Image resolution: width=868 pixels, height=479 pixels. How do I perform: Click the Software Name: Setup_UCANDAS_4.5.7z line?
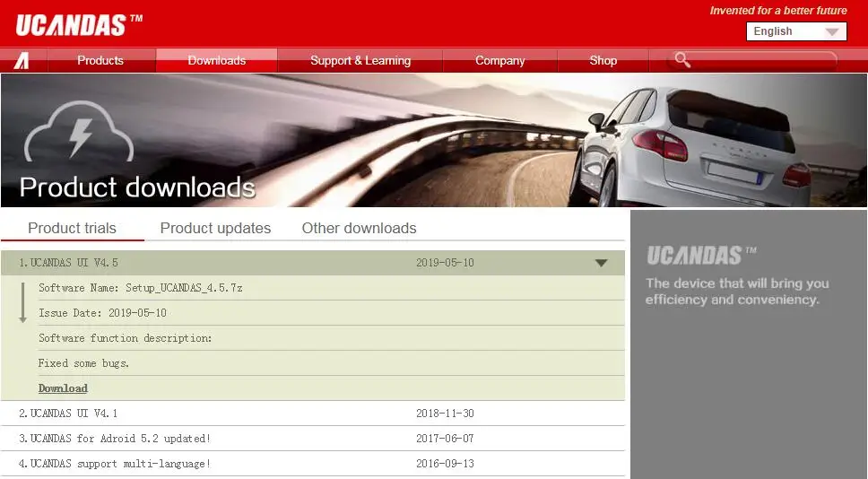pos(141,288)
